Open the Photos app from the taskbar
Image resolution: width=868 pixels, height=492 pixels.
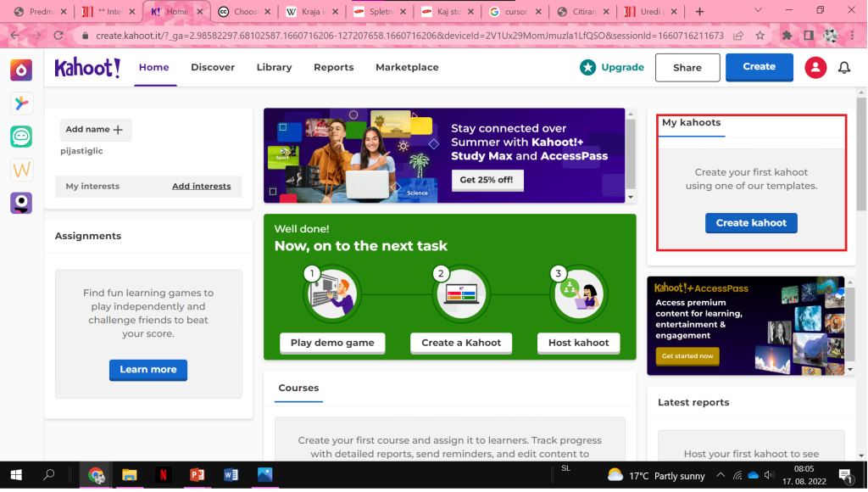264,475
